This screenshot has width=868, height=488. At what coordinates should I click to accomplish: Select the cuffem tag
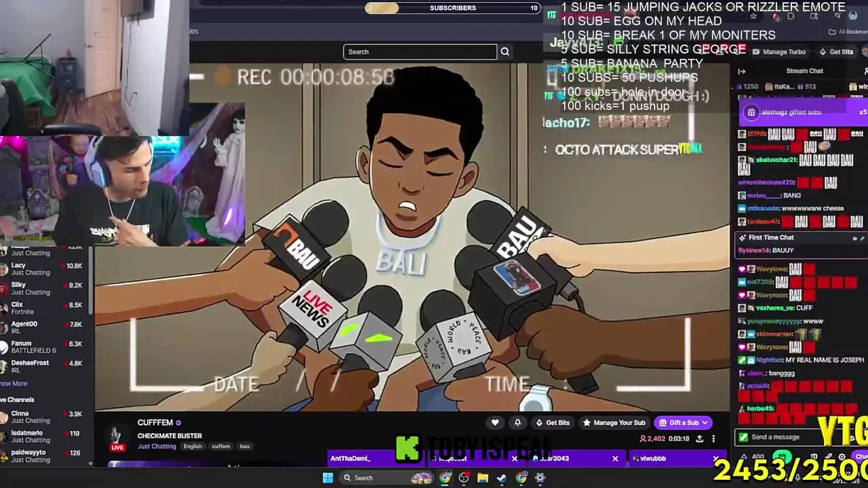220,446
